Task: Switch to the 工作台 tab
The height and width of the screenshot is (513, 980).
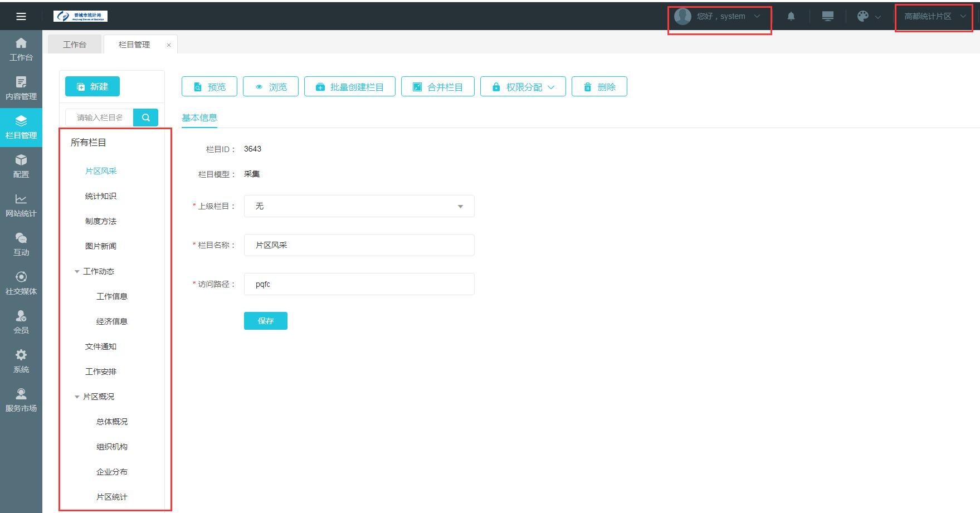Action: (x=75, y=45)
